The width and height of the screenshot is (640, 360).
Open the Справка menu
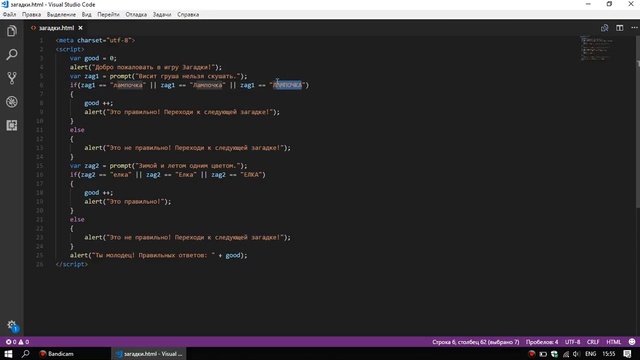coord(188,14)
